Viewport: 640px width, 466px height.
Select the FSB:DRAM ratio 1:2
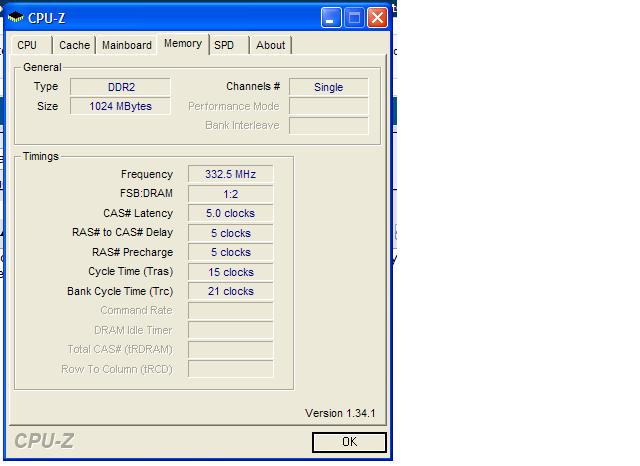pyautogui.click(x=231, y=194)
